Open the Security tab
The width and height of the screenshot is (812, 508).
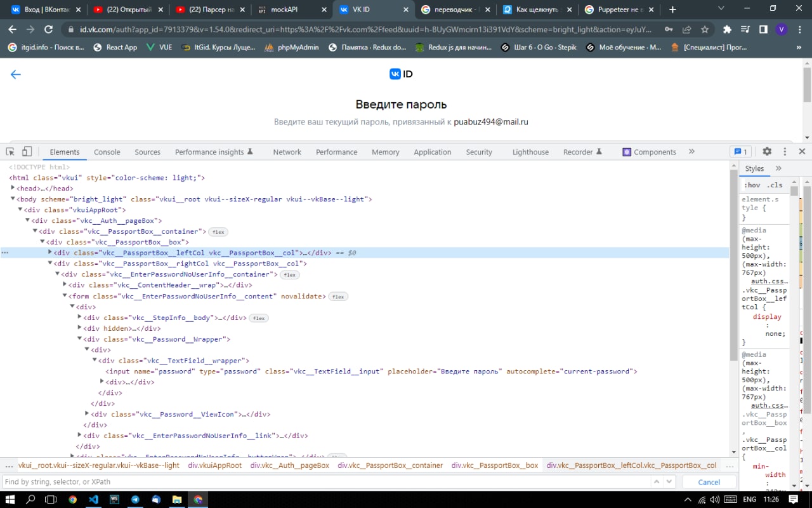pyautogui.click(x=479, y=152)
